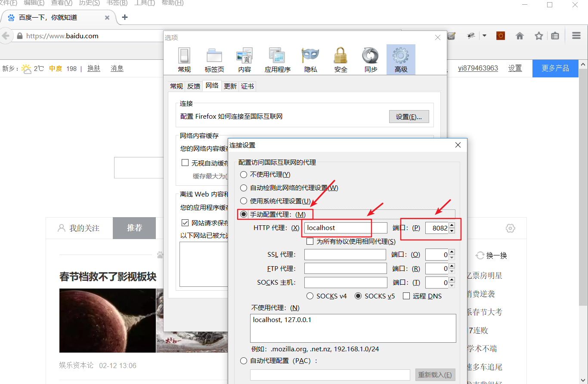Open the 同步 (Sync) settings panel
Viewport: 588px width, 384px height.
370,59
